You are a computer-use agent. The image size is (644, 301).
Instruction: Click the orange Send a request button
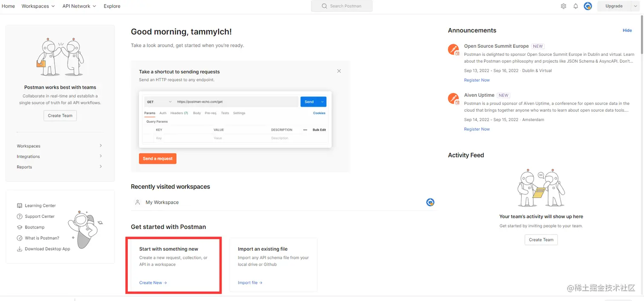(158, 159)
